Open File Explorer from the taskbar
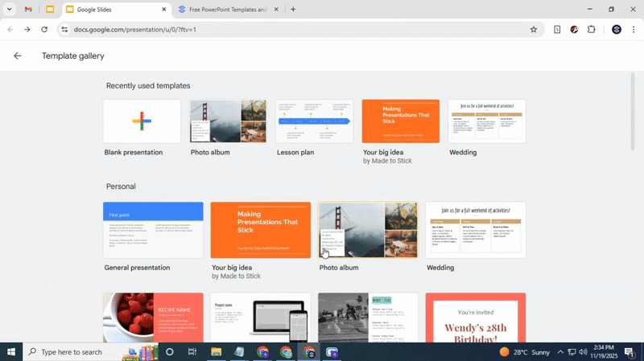This screenshot has height=361, width=644. point(216,352)
